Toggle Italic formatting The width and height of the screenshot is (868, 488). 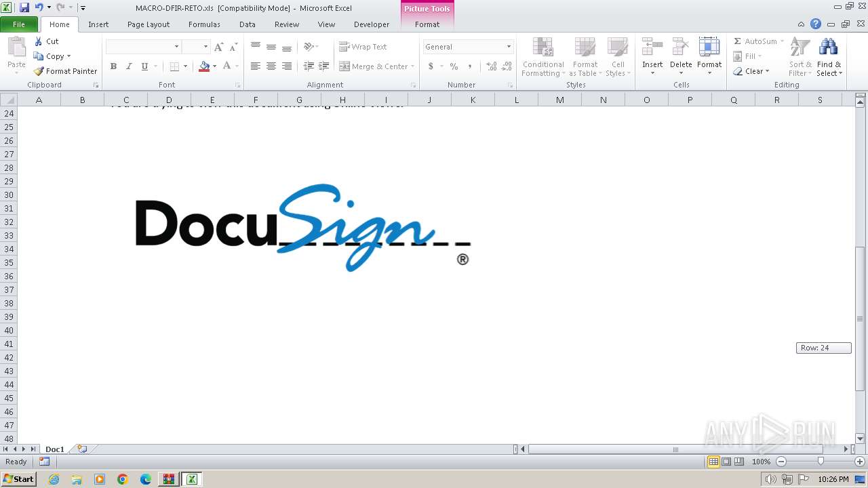[x=129, y=66]
